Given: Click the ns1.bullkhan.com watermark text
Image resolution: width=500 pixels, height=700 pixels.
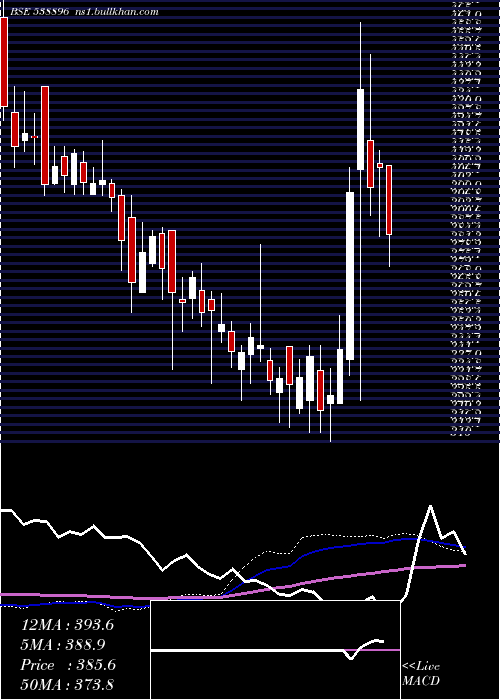Looking at the screenshot, I should pyautogui.click(x=116, y=12).
